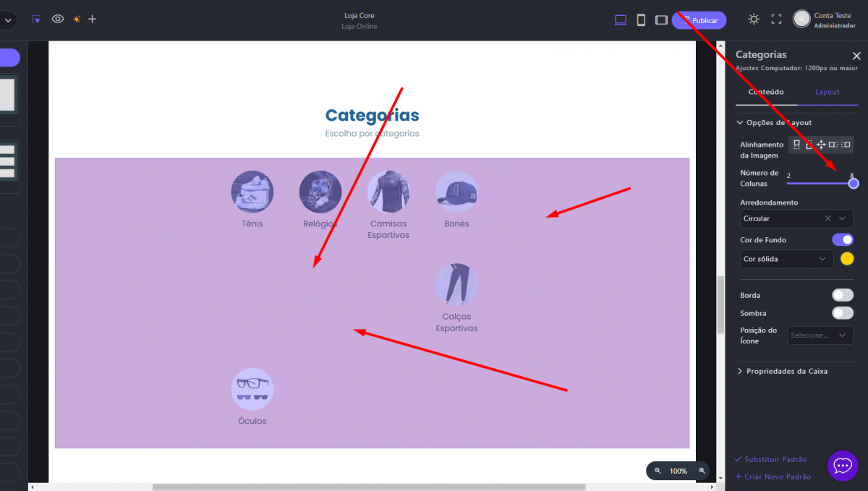The width and height of the screenshot is (868, 491).
Task: Enable the Borda toggle
Action: pyautogui.click(x=843, y=295)
